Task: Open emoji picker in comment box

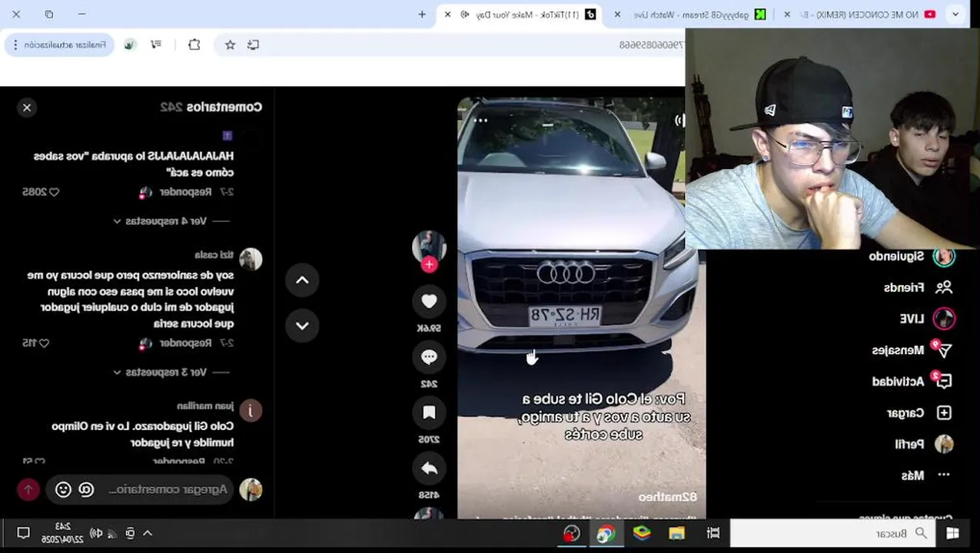Action: [64, 489]
